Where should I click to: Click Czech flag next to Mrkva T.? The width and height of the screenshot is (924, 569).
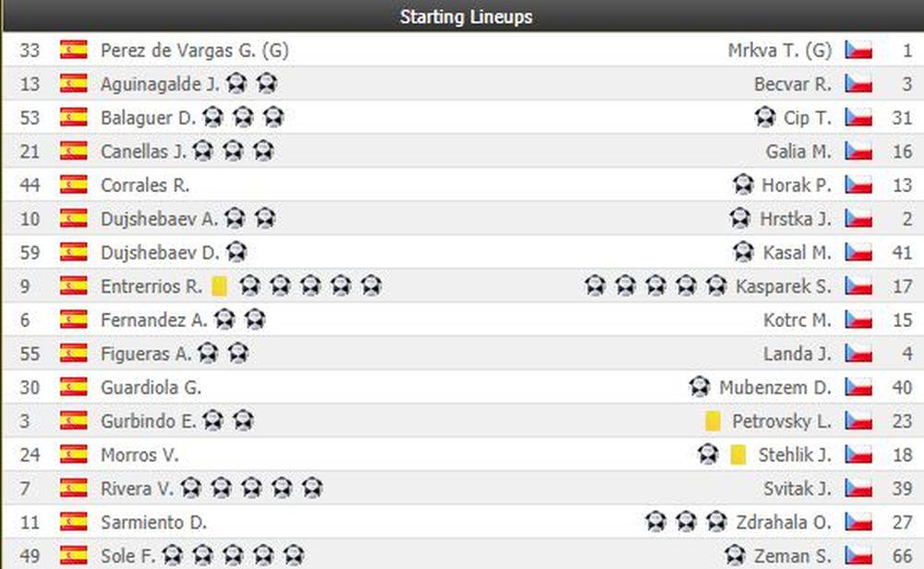[858, 50]
